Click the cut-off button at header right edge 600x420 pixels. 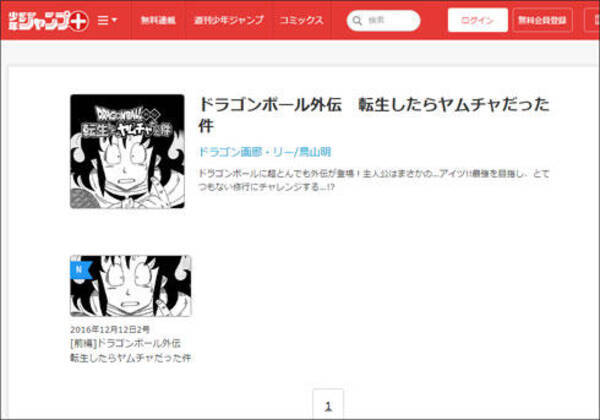click(x=592, y=20)
